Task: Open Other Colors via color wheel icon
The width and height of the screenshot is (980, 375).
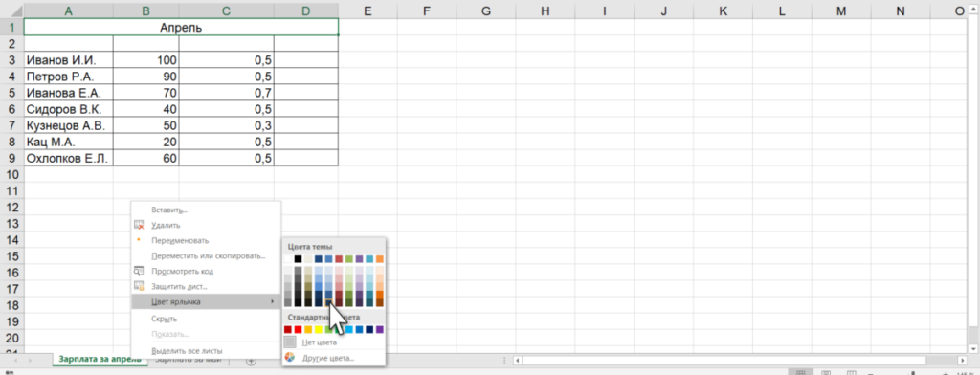Action: click(x=289, y=358)
